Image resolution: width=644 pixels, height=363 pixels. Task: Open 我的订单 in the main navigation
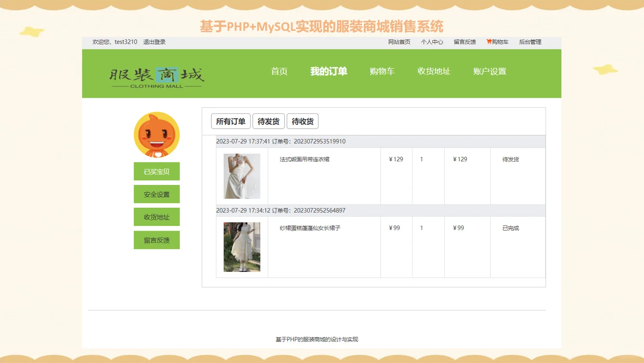[329, 71]
